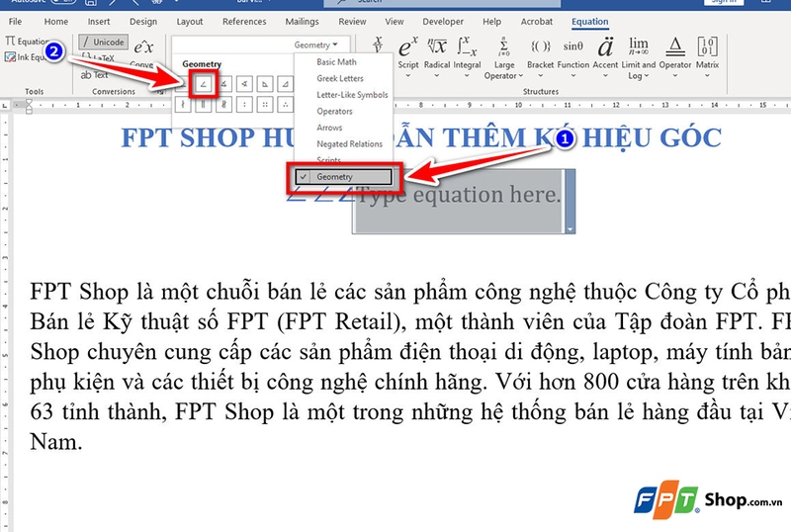
Task: Switch to the Help tab
Action: [x=491, y=21]
